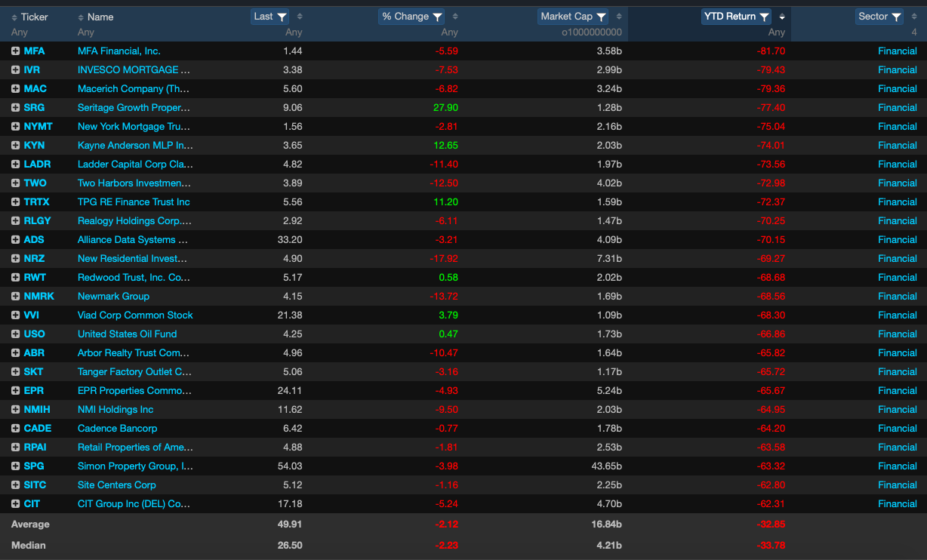927x560 pixels.
Task: Click the plus icon beside RLGY
Action: pos(15,220)
